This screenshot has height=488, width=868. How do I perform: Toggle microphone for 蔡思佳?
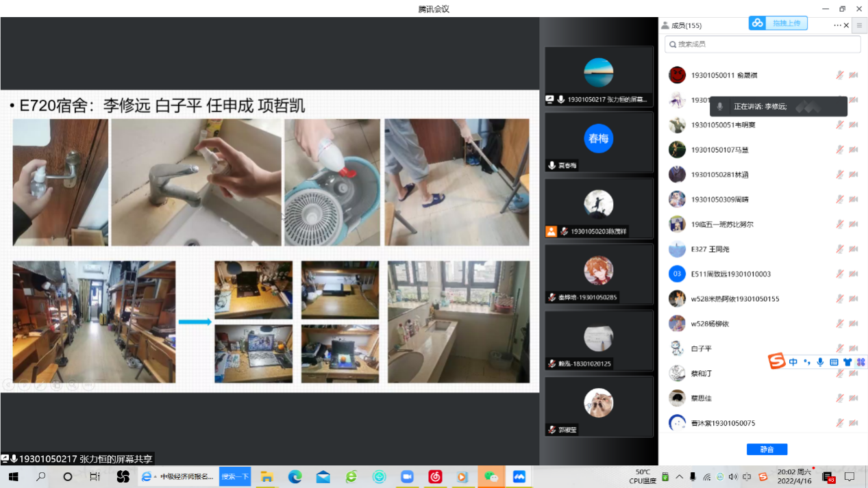pos(839,398)
